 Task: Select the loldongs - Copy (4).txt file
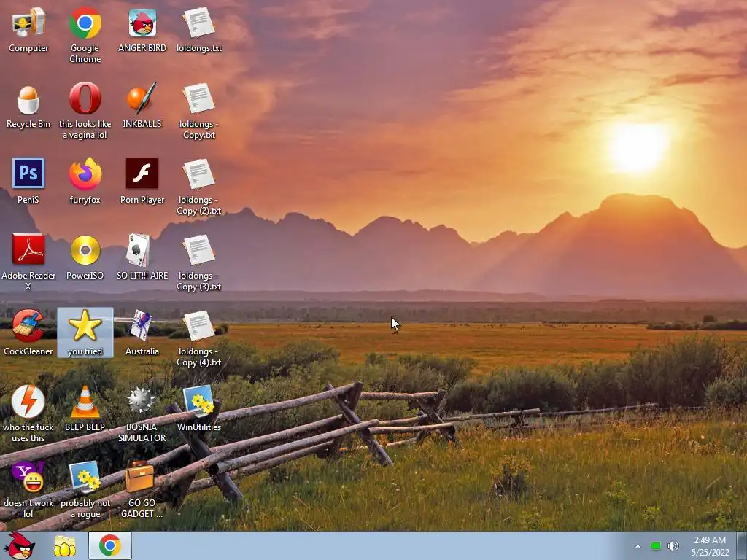pyautogui.click(x=199, y=338)
